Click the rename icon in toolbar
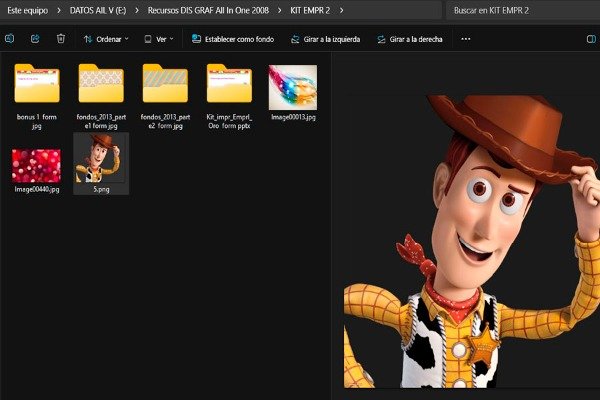The image size is (600, 400). 10,39
